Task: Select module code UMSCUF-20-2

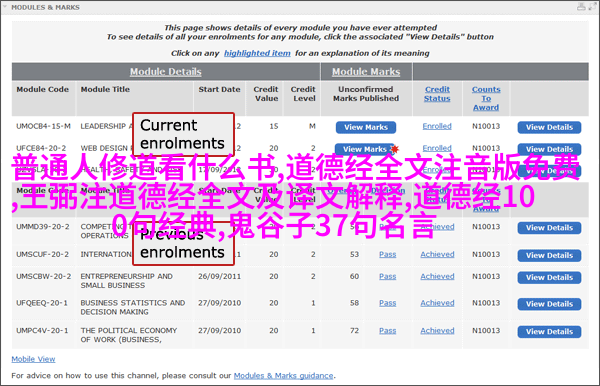Action: [x=42, y=254]
